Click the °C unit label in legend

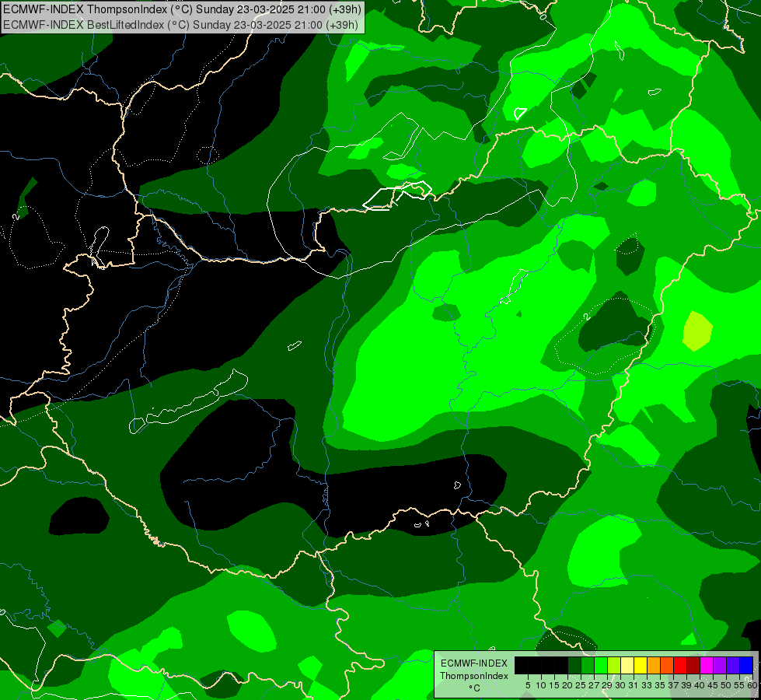[x=474, y=688]
